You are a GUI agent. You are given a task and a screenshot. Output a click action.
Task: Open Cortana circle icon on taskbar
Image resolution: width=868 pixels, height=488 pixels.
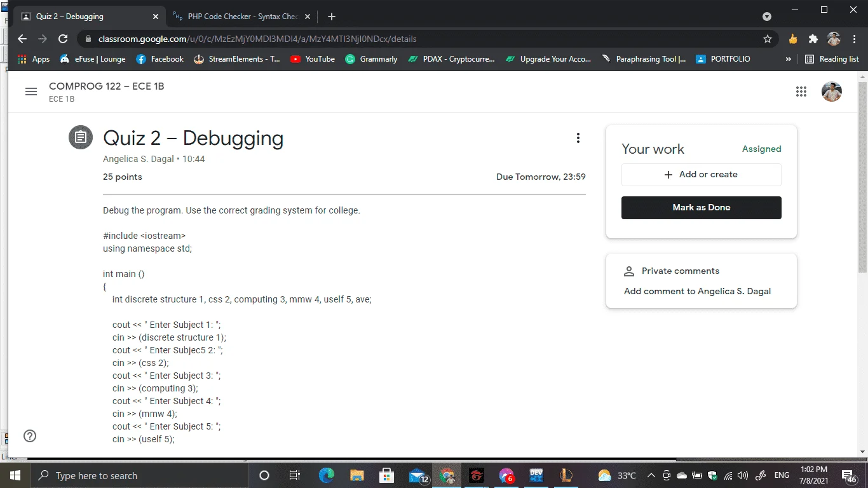pyautogui.click(x=264, y=475)
